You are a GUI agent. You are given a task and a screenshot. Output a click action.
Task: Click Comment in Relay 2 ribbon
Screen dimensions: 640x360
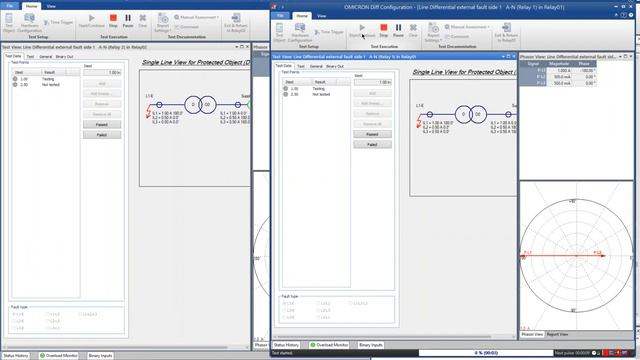187,27
